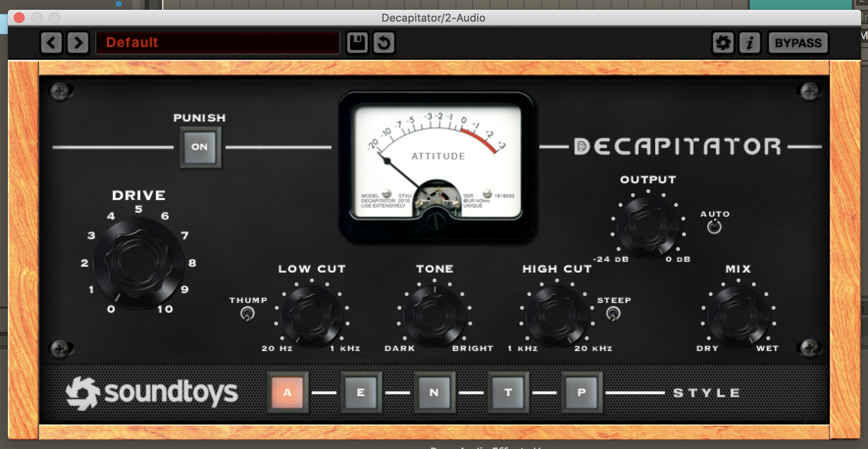Click the 20 kHz high cut label
The width and height of the screenshot is (868, 449).
click(x=593, y=349)
